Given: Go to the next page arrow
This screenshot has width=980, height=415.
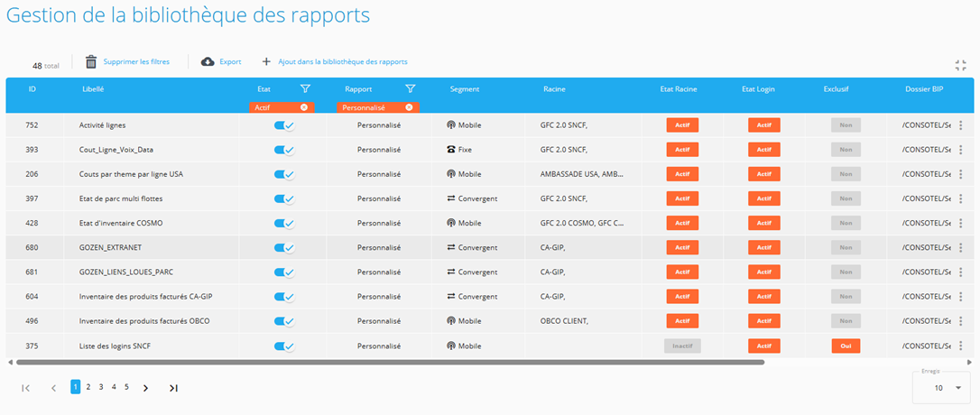Looking at the screenshot, I should 146,388.
